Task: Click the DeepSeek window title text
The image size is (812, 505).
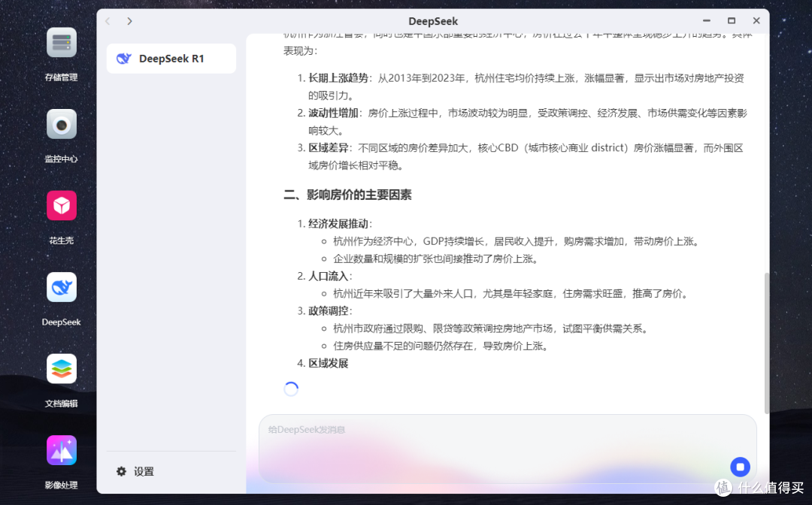Action: click(x=433, y=21)
